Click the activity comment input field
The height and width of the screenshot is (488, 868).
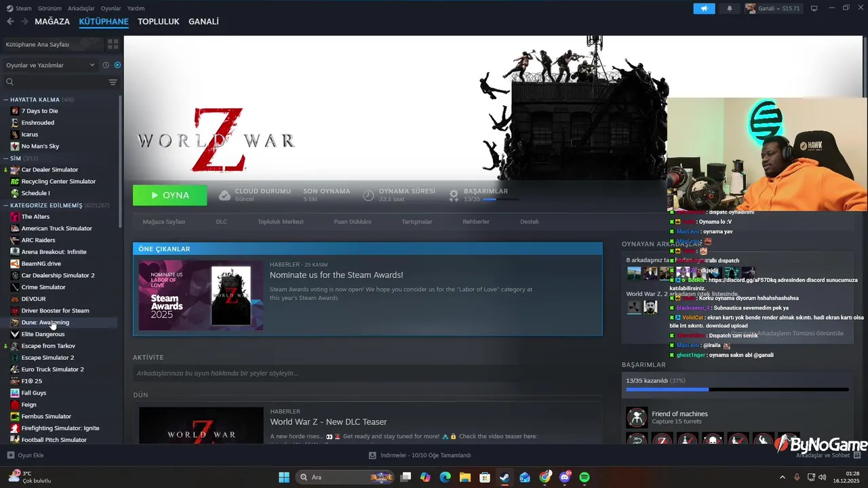click(367, 373)
